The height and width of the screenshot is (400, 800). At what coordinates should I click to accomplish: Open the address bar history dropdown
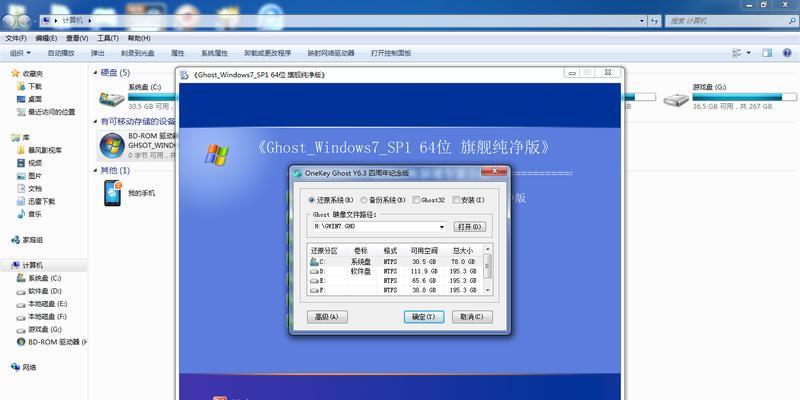pos(642,21)
